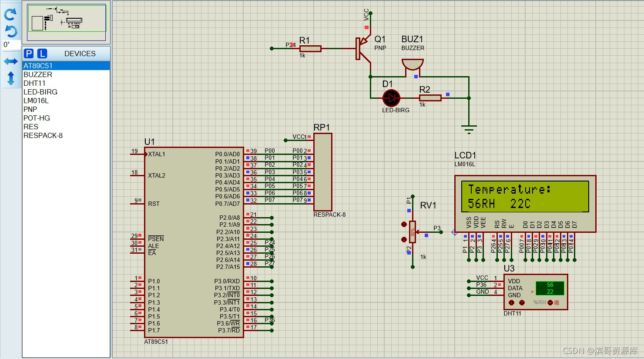
Task: Toggle DHT11 %RH mode switch button
Action: click(550, 302)
